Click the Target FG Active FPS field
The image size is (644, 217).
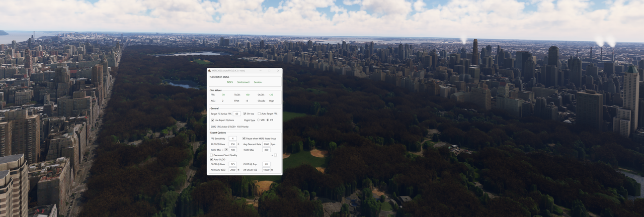[x=236, y=114]
